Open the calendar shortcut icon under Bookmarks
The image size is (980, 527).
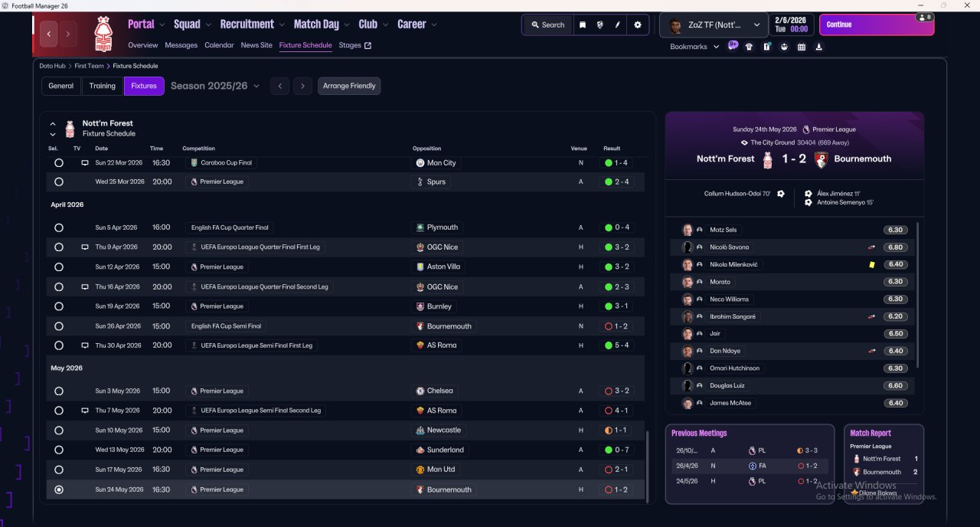[801, 47]
